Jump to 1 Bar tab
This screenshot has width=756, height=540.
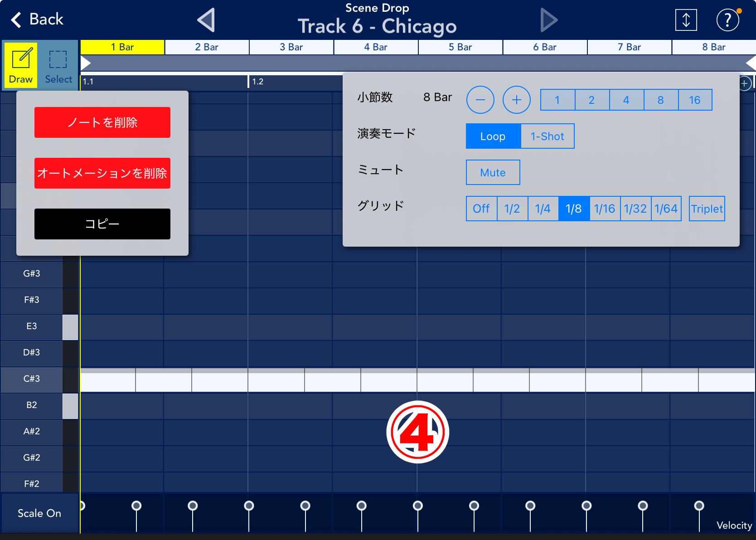pos(122,47)
